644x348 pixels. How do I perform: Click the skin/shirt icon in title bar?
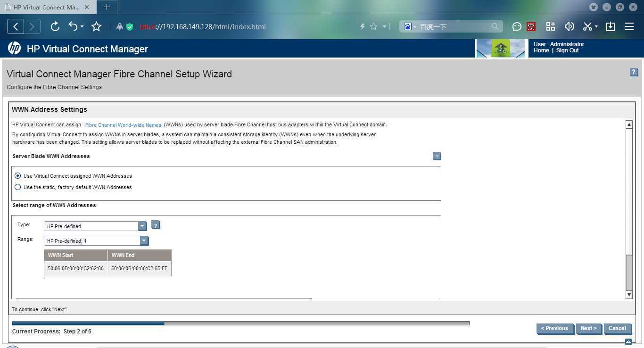pos(594,7)
